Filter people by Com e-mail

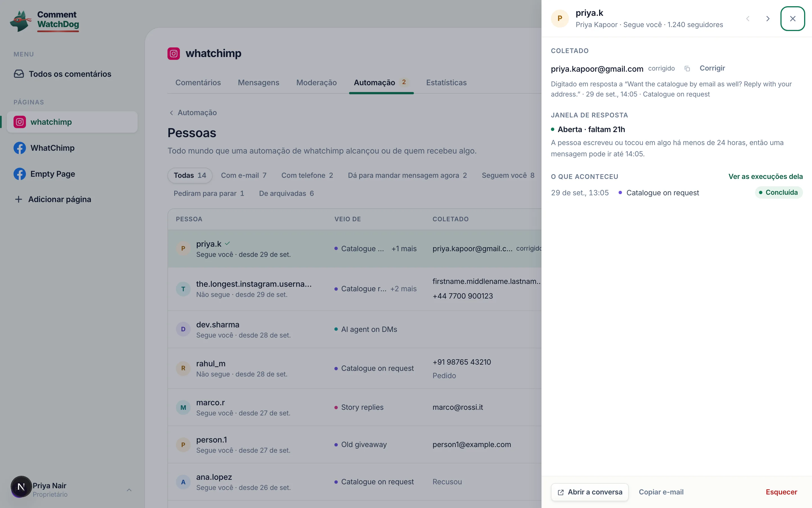click(244, 175)
